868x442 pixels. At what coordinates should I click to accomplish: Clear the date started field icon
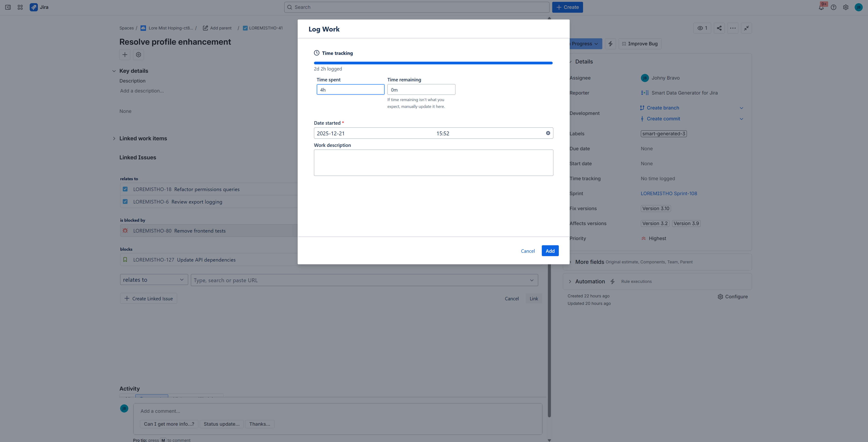[548, 133]
